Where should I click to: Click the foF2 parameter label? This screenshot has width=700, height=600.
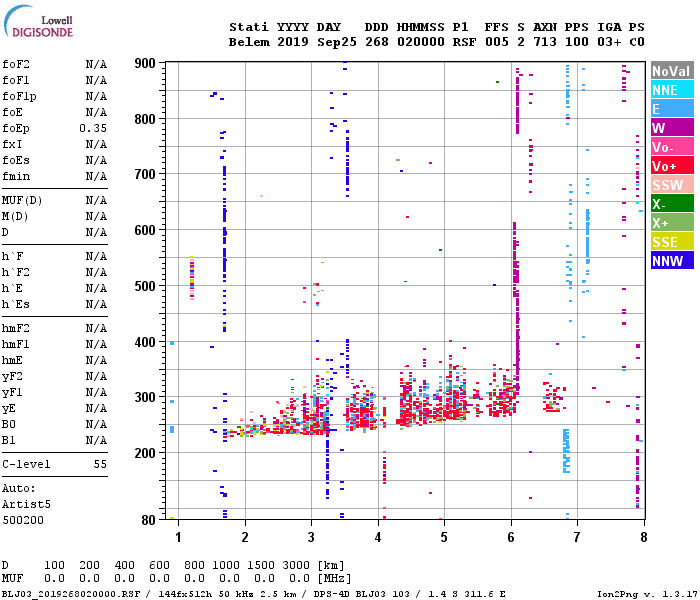tap(16, 64)
